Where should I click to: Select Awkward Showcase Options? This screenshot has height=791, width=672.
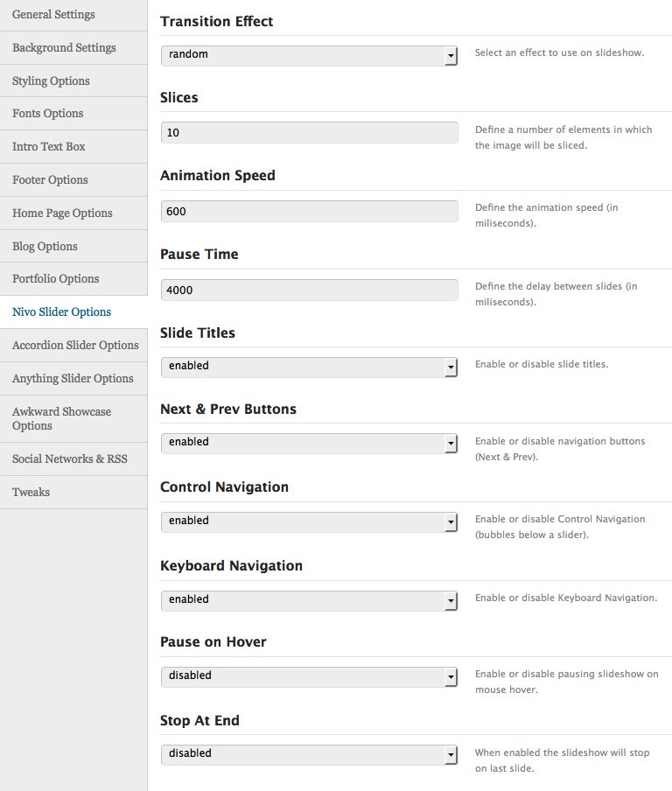pyautogui.click(x=73, y=419)
